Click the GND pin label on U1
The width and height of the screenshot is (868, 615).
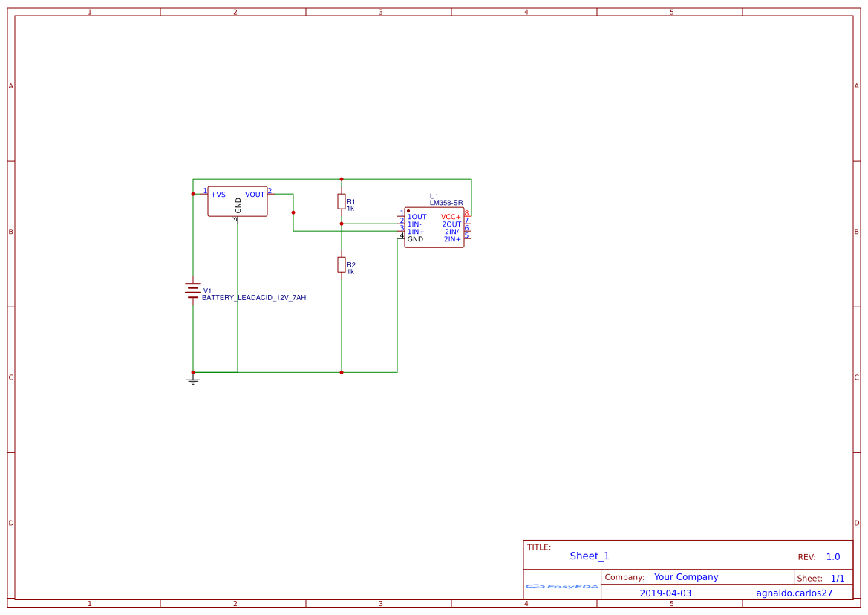coord(415,239)
